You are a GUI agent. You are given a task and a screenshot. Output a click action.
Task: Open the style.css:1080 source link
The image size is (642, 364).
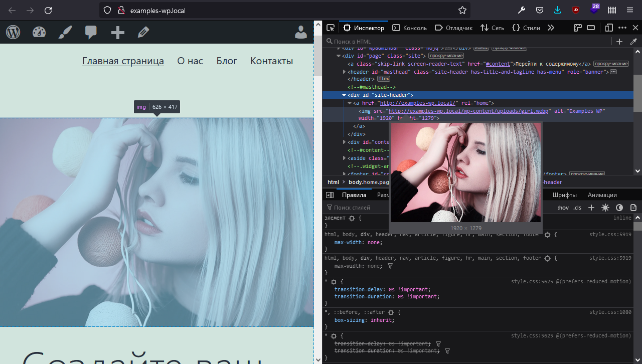(610, 312)
